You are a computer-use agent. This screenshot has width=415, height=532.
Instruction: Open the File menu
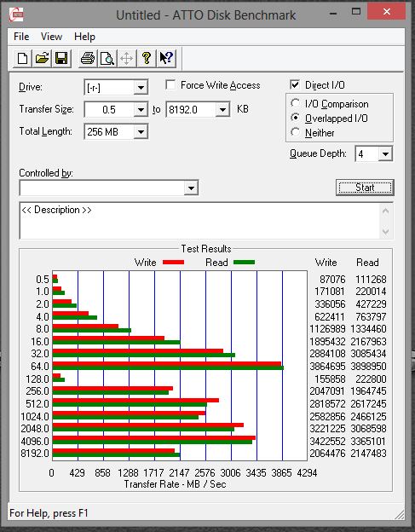coord(21,37)
